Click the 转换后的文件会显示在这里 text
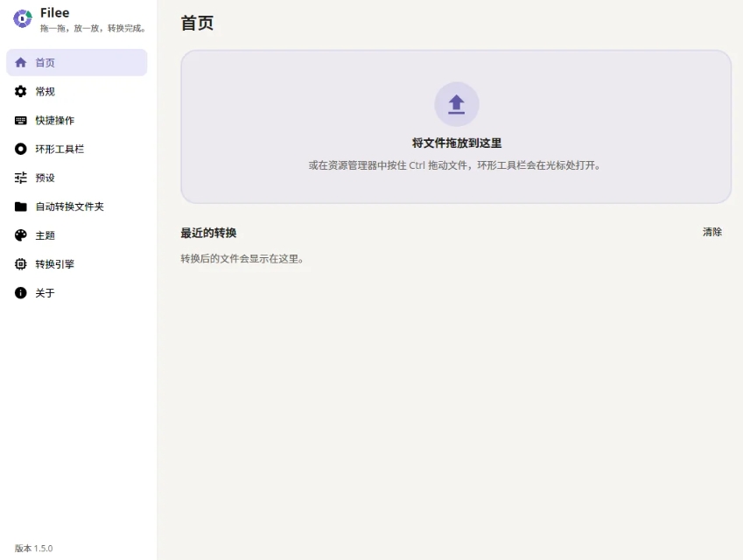This screenshot has height=560, width=743. tap(242, 259)
